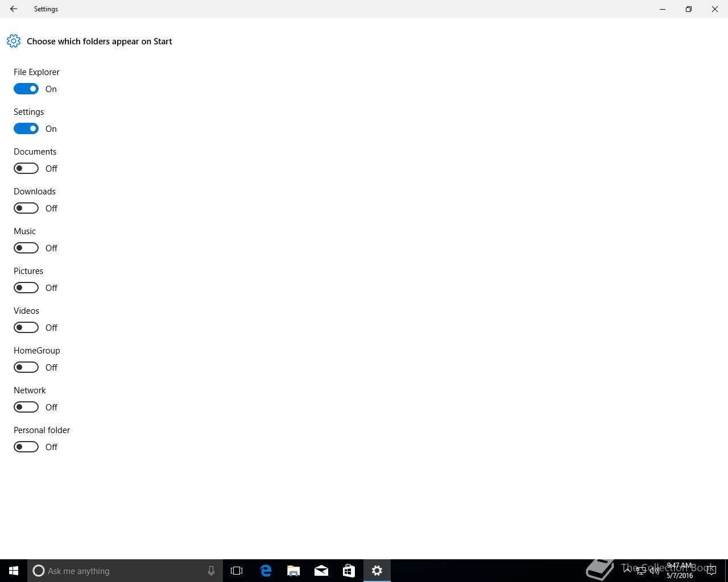Close the Settings window

point(715,9)
